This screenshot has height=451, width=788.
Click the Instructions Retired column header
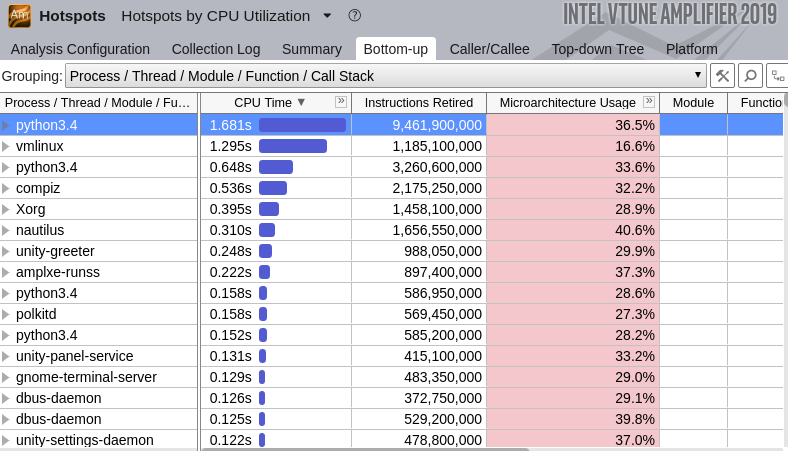[x=419, y=102]
